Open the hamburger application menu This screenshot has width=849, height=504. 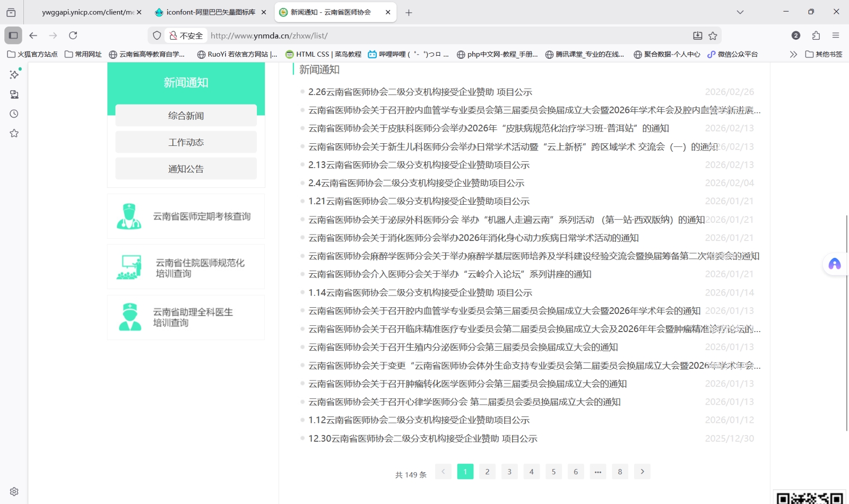pos(837,36)
